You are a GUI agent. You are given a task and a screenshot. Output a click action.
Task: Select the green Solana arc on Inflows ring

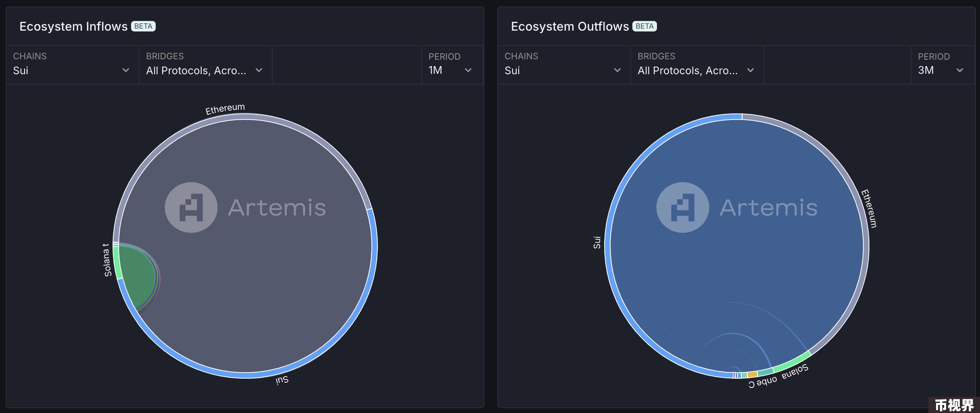(117, 263)
